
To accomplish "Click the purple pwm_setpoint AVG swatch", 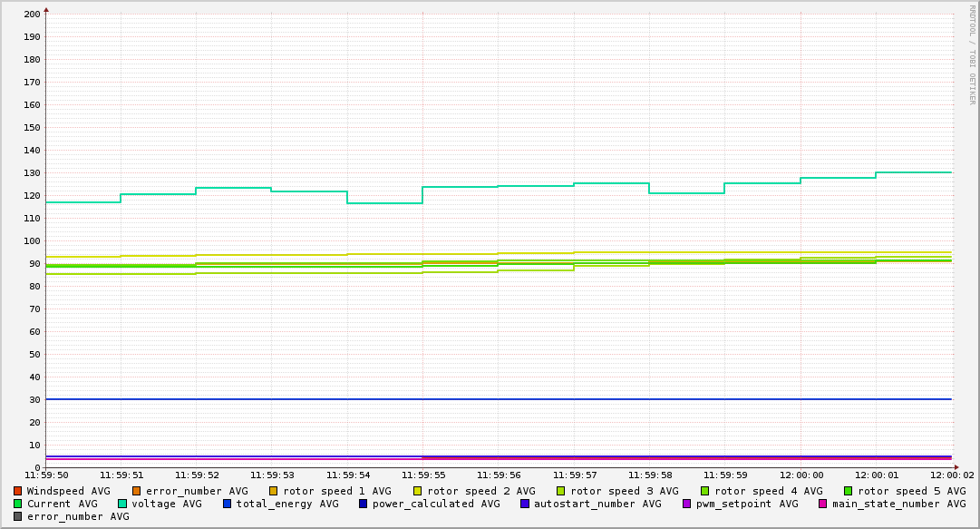I will (687, 504).
